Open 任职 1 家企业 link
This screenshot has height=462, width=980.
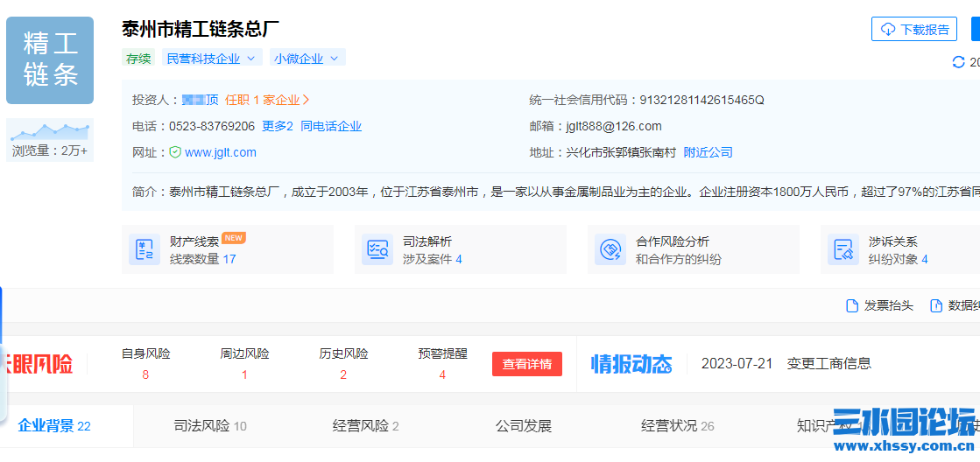tap(267, 100)
